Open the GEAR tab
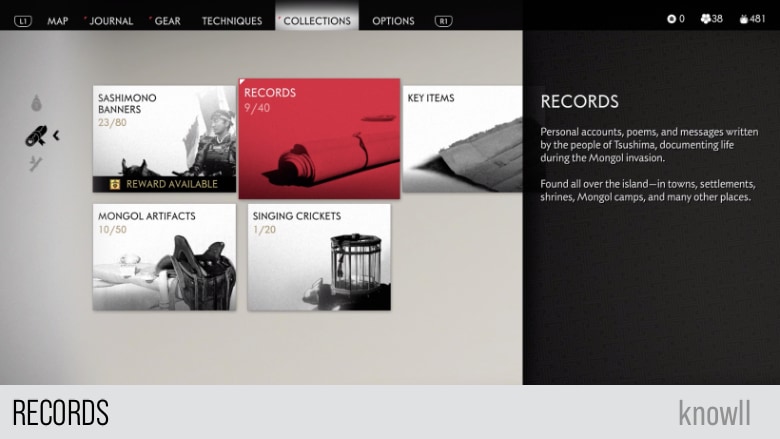The width and height of the screenshot is (780, 439). [167, 21]
